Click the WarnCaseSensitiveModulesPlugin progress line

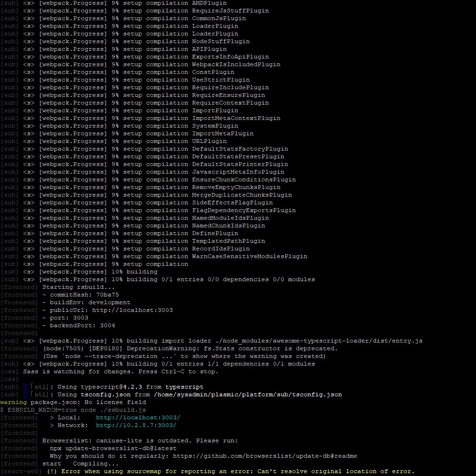(249, 256)
